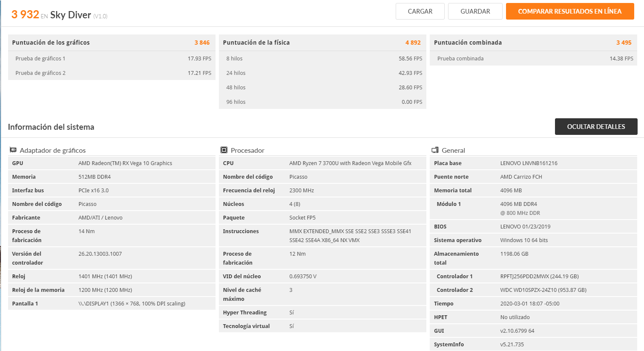This screenshot has height=351, width=644.
Task: Select total storage 1198.06 GB
Action: tap(514, 254)
